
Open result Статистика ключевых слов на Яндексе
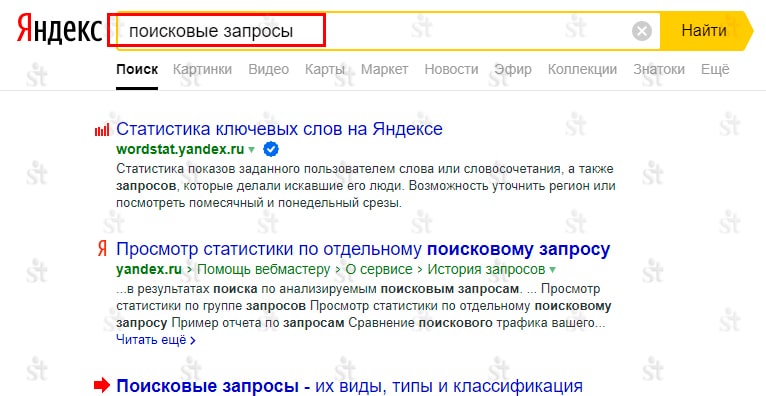[x=279, y=129]
